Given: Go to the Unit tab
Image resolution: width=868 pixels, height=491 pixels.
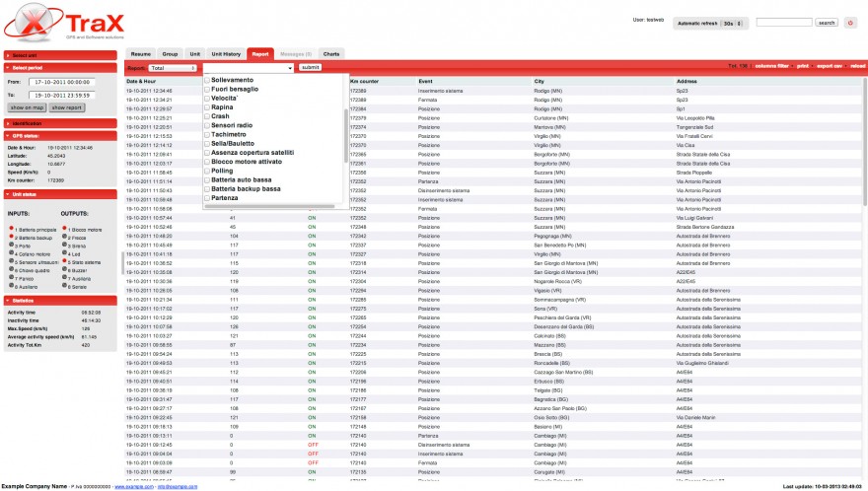Looking at the screenshot, I should [x=195, y=54].
